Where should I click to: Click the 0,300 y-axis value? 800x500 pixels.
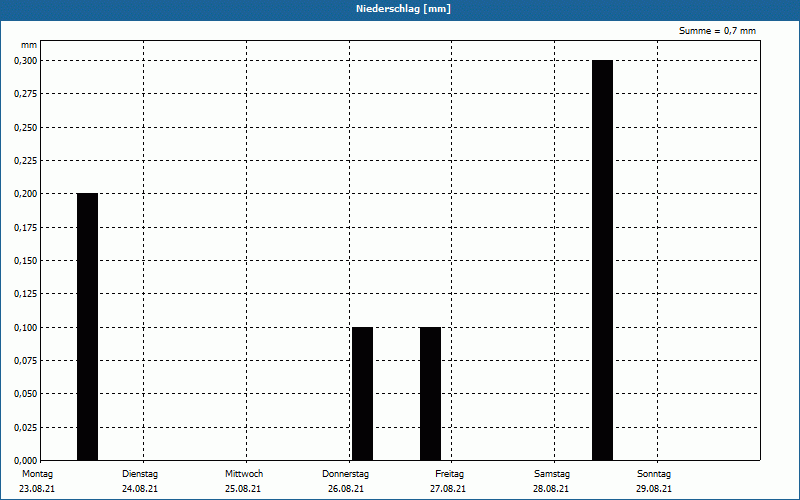pos(26,61)
